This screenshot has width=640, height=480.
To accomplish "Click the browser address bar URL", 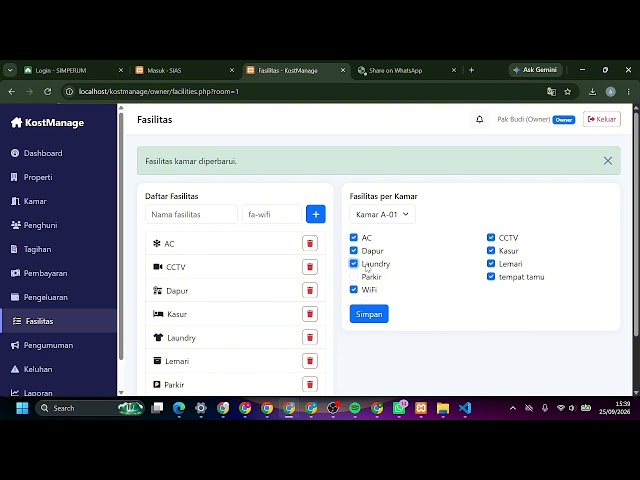I will (x=159, y=91).
